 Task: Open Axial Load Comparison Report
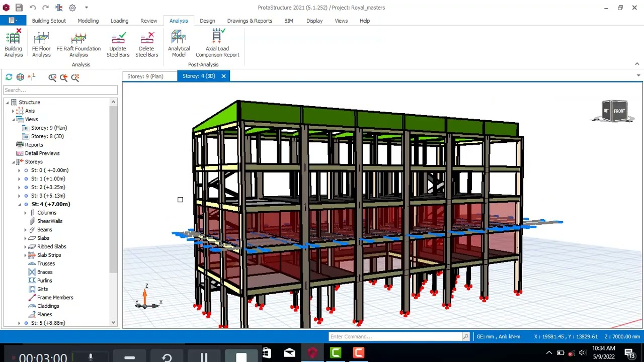coord(217,44)
